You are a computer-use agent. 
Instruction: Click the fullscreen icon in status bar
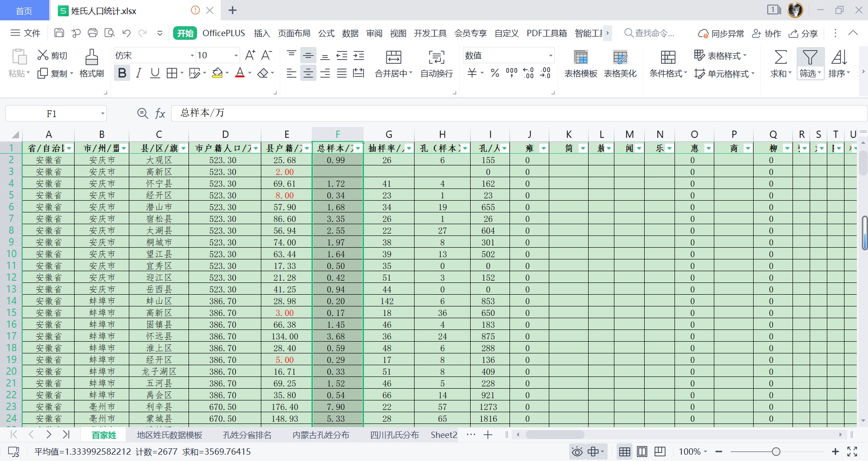pyautogui.click(x=852, y=452)
